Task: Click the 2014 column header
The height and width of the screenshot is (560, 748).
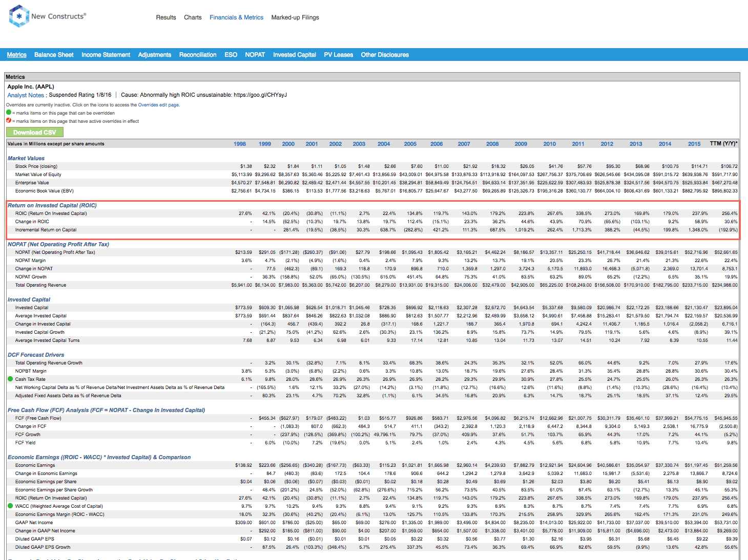Action: tap(665, 144)
